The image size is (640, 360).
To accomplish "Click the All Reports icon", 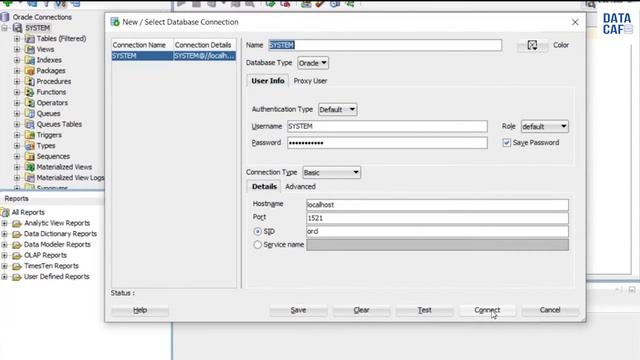I will pos(5,212).
